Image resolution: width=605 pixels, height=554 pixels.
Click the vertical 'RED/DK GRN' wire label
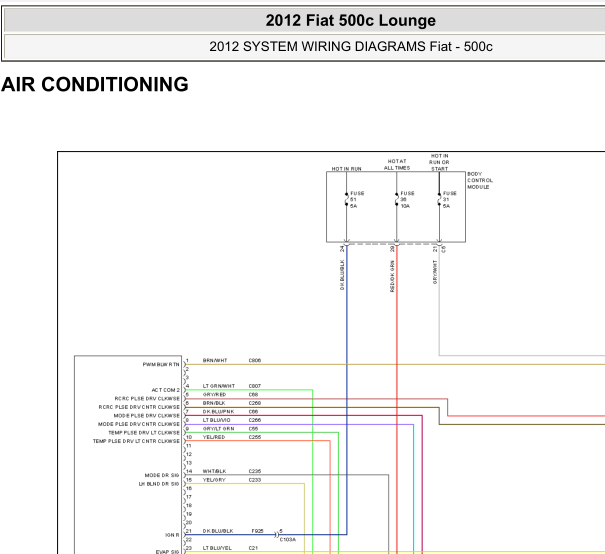tap(392, 276)
